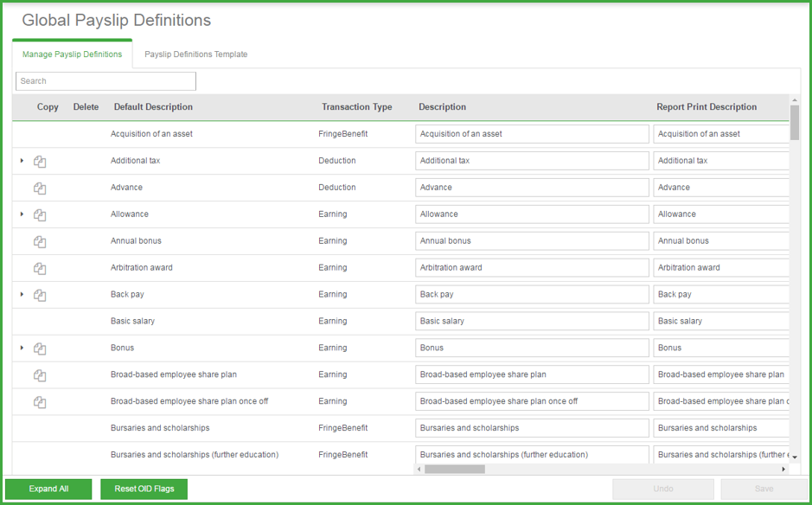Click the Reset OID Flags button
The image size is (812, 505).
tap(144, 489)
